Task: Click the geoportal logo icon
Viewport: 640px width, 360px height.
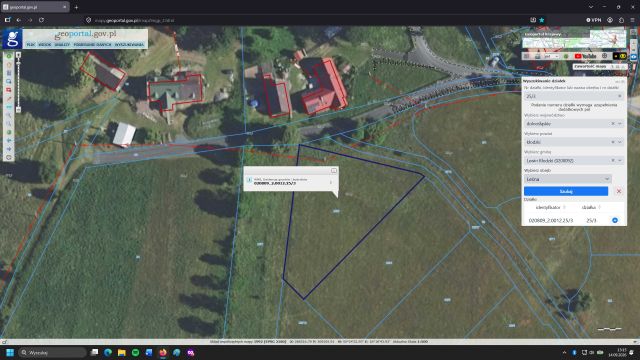Action: click(x=12, y=39)
